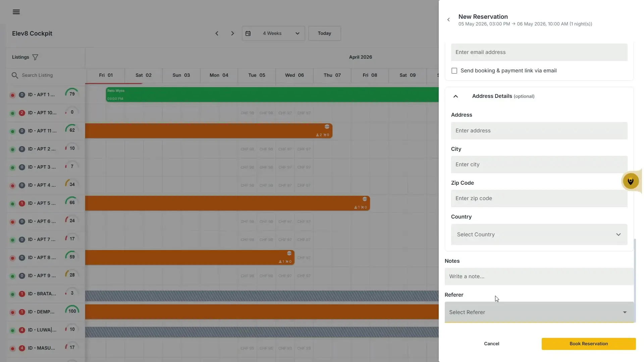The width and height of the screenshot is (644, 362).
Task: Select the ID - APT 4 listing
Action: click(x=42, y=185)
